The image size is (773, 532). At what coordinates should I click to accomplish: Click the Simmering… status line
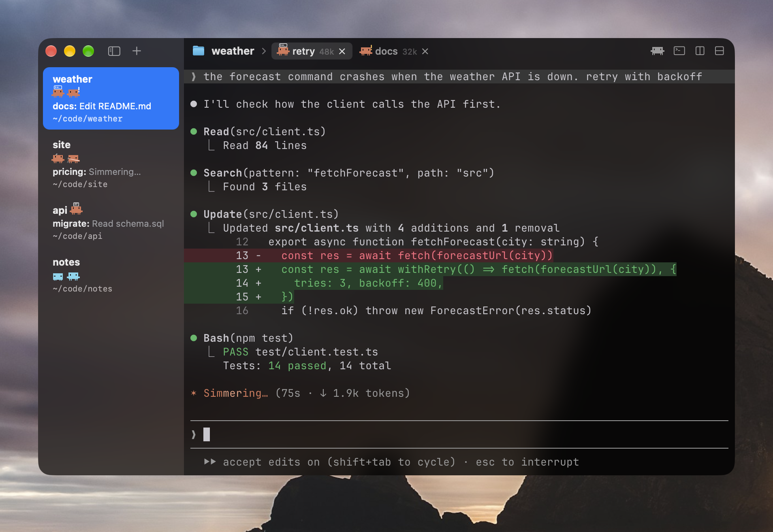[300, 393]
